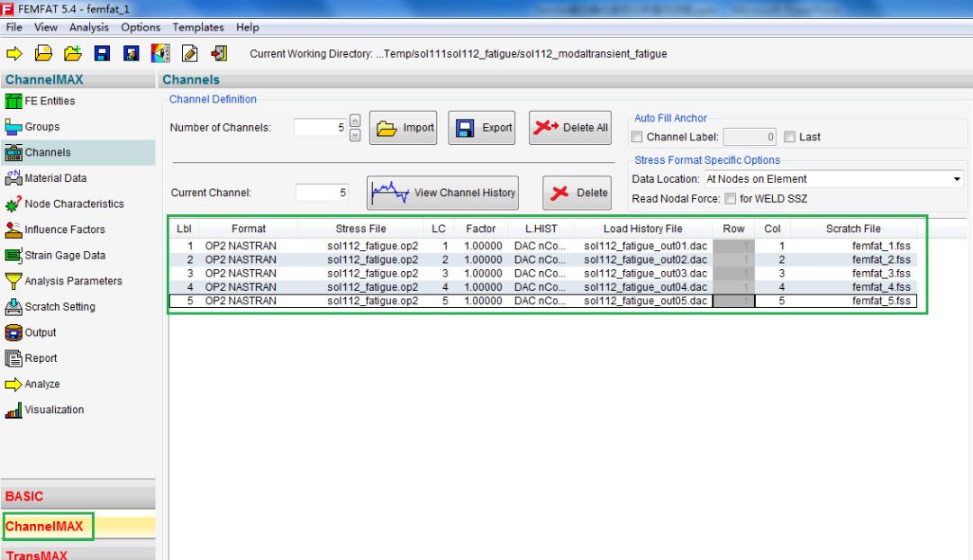Click Current Channel input field
This screenshot has width=973, height=560.
(x=322, y=193)
